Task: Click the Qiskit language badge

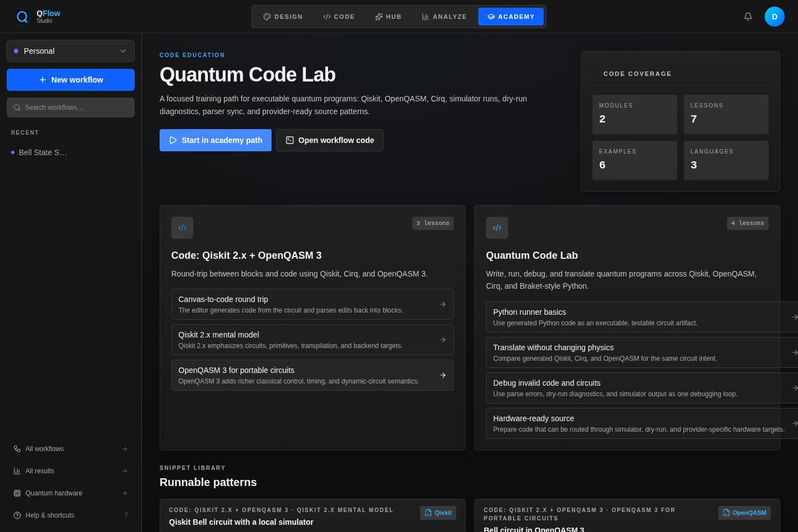Action: click(x=438, y=513)
